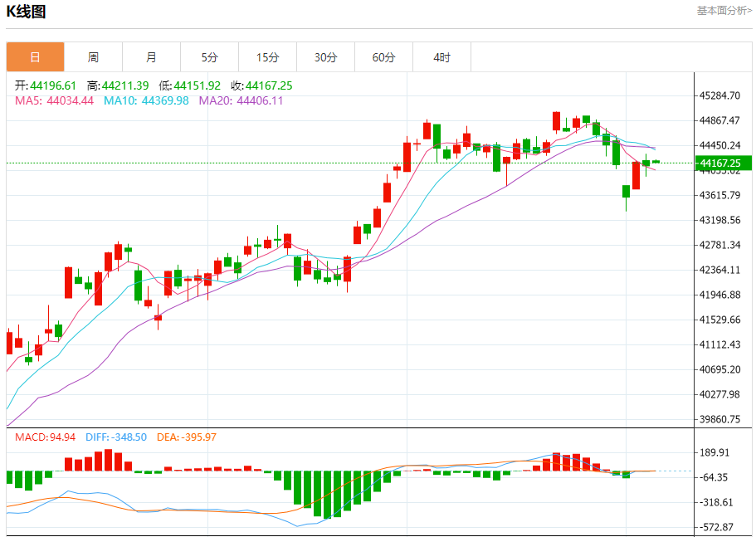Click the 45284.70 price axis label
Image resolution: width=756 pixels, height=537 pixels.
pos(719,95)
